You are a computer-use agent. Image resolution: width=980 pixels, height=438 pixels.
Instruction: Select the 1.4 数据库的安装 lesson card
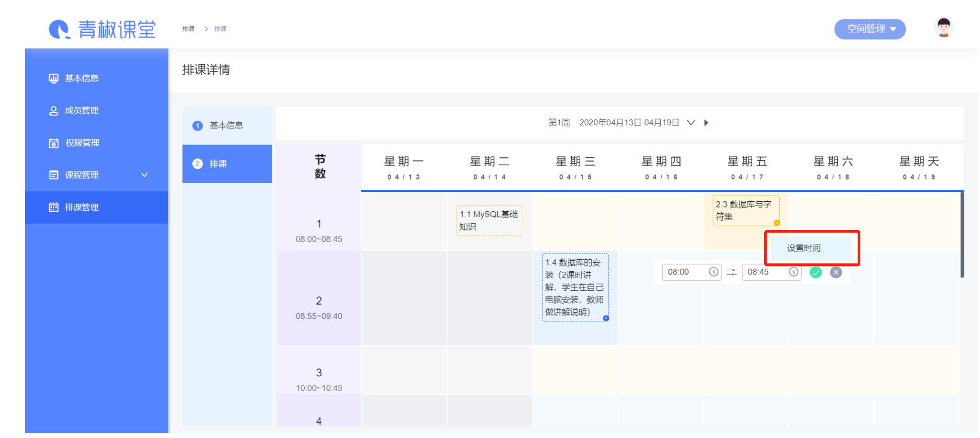point(575,287)
